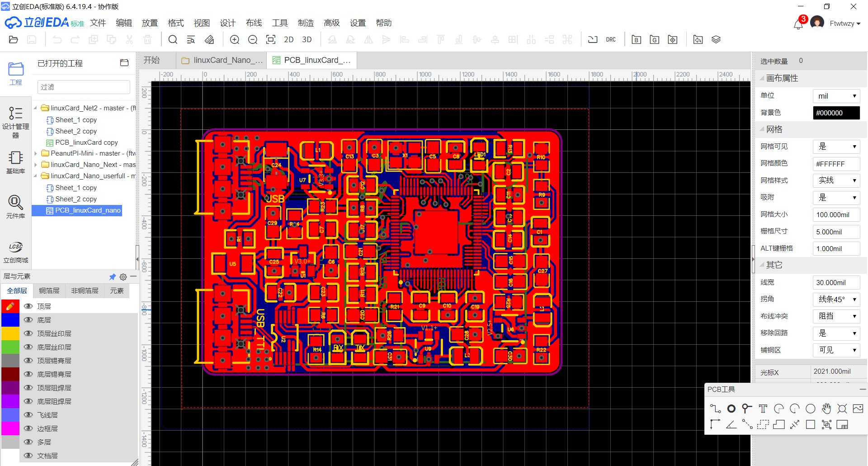868x466 pixels.
Task: Select the Pad tool in PCB tools
Action: pos(731,409)
